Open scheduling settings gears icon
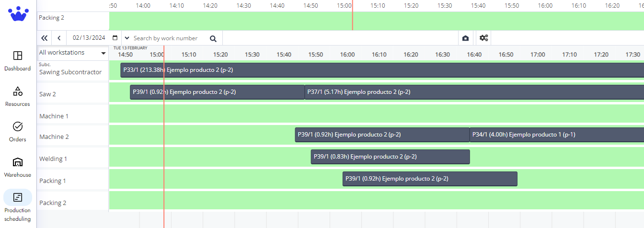 [x=483, y=38]
